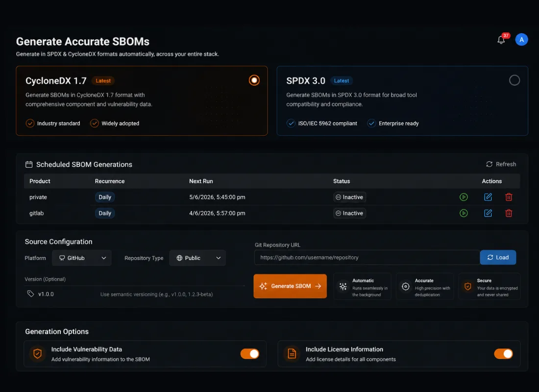The height and width of the screenshot is (392, 539).
Task: Click the Inactive status of private
Action: coord(349,197)
